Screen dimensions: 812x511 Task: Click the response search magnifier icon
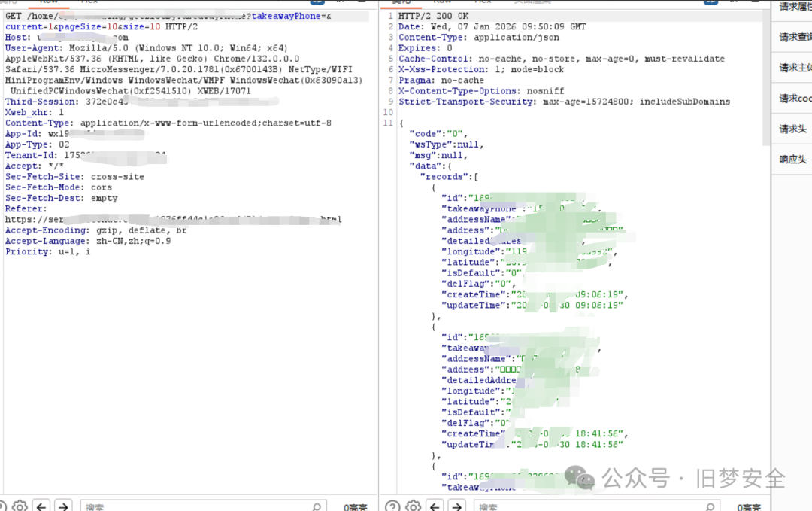[x=710, y=506]
